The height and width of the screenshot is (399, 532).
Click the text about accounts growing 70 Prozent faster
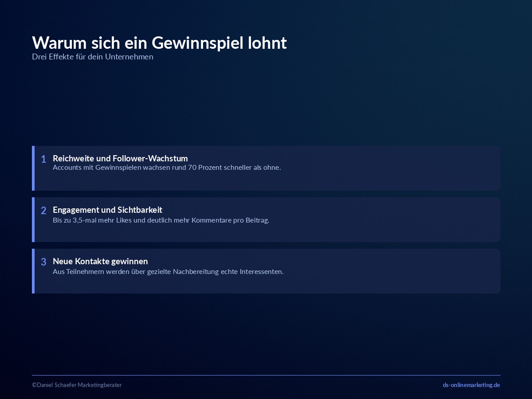pyautogui.click(x=167, y=168)
